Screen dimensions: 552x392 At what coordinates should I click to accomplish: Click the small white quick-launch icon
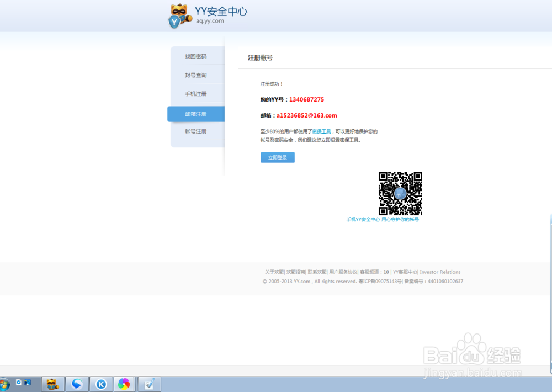[x=19, y=382]
